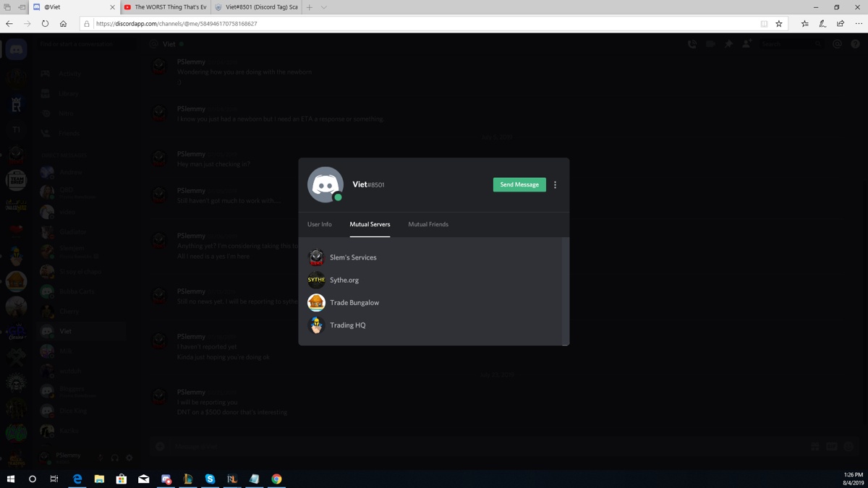The image size is (868, 488).
Task: Click the mutual servers list scrollbar
Action: tap(566, 291)
